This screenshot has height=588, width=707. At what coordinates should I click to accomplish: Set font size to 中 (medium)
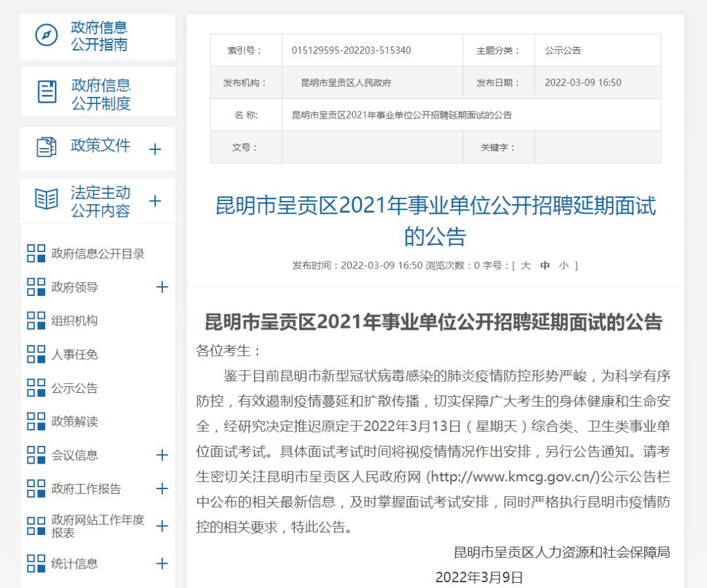tap(545, 266)
